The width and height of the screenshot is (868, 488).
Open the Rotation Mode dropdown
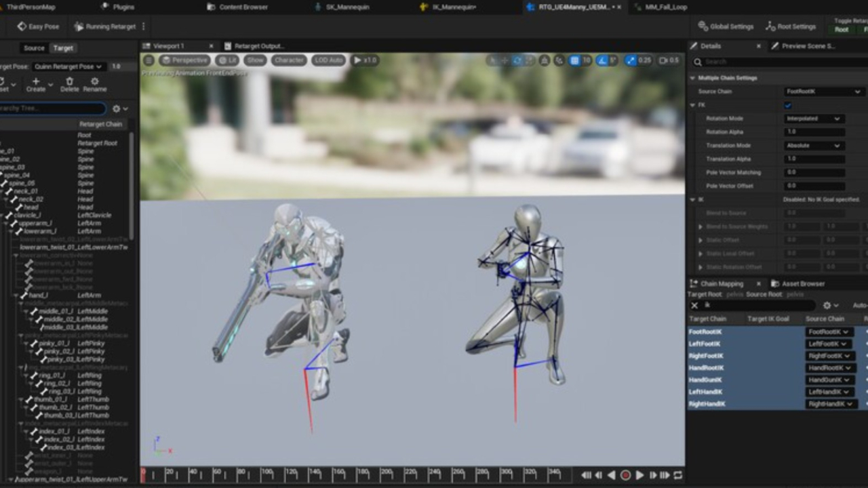[814, 119]
